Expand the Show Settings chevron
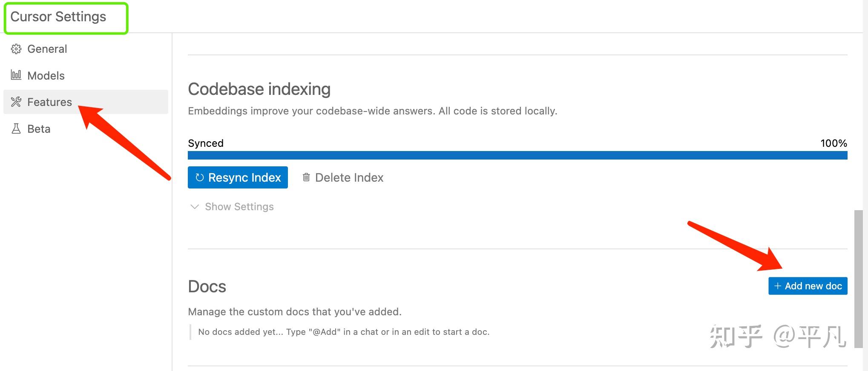 coord(195,207)
